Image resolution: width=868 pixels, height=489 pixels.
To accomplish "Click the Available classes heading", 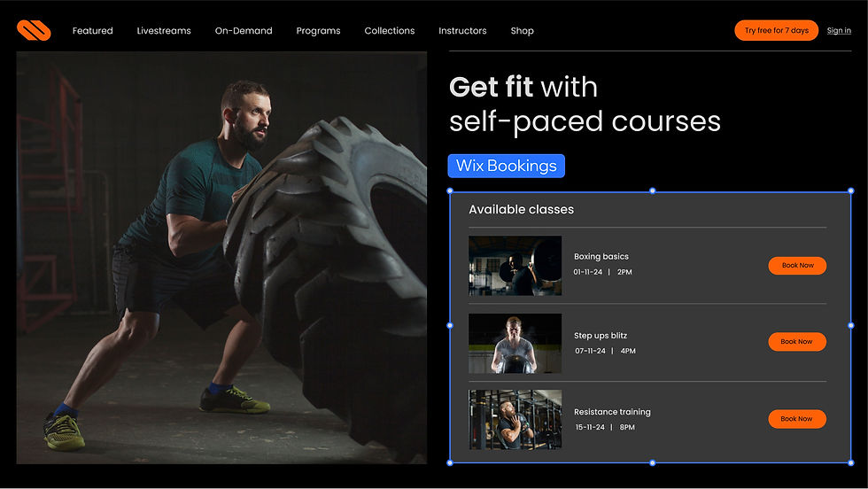I will click(x=521, y=209).
